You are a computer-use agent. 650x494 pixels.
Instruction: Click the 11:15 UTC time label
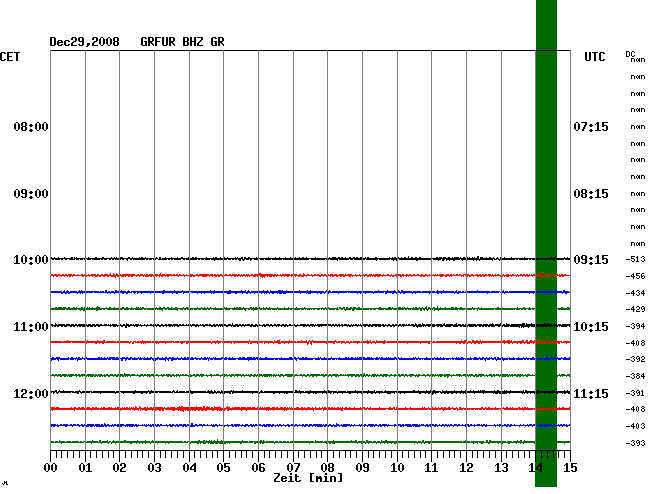coord(591,394)
